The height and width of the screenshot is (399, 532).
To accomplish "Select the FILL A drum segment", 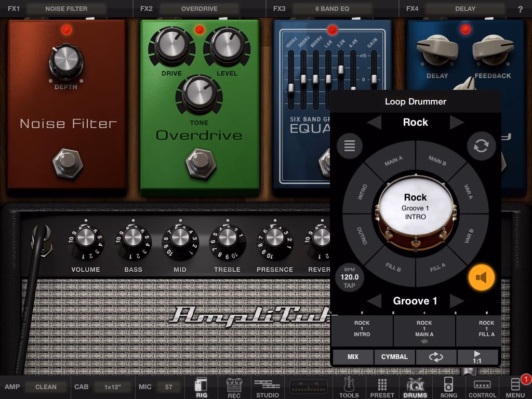I will tap(437, 268).
